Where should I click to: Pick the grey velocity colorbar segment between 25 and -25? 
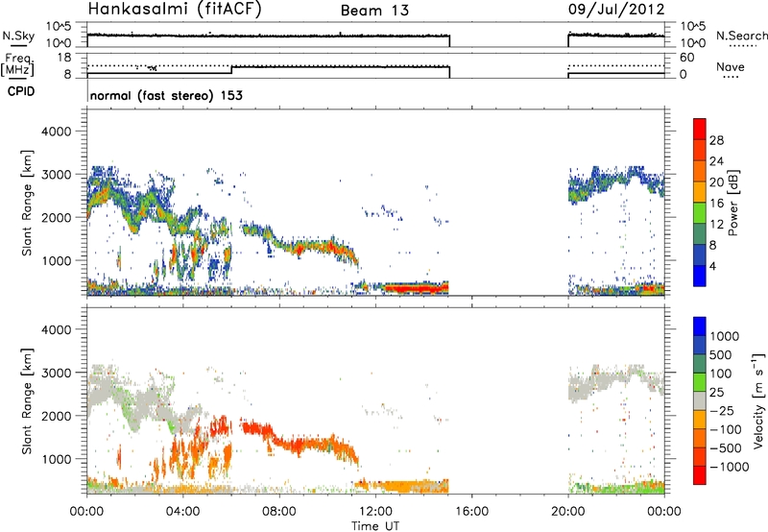tap(700, 401)
